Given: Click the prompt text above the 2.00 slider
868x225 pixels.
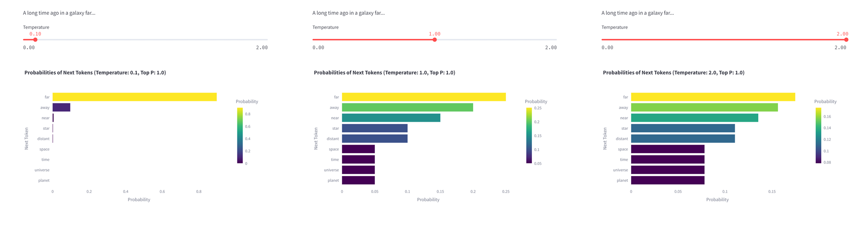Looking at the screenshot, I should [x=638, y=13].
